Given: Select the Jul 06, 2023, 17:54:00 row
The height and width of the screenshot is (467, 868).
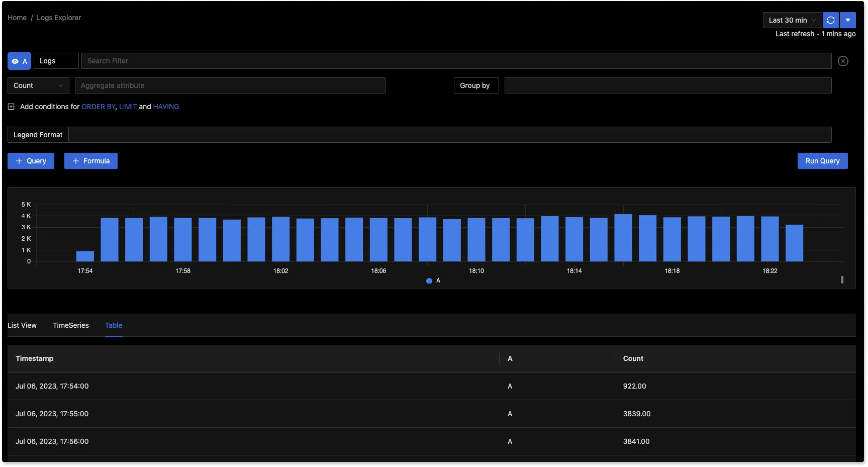Looking at the screenshot, I should pyautogui.click(x=432, y=386).
